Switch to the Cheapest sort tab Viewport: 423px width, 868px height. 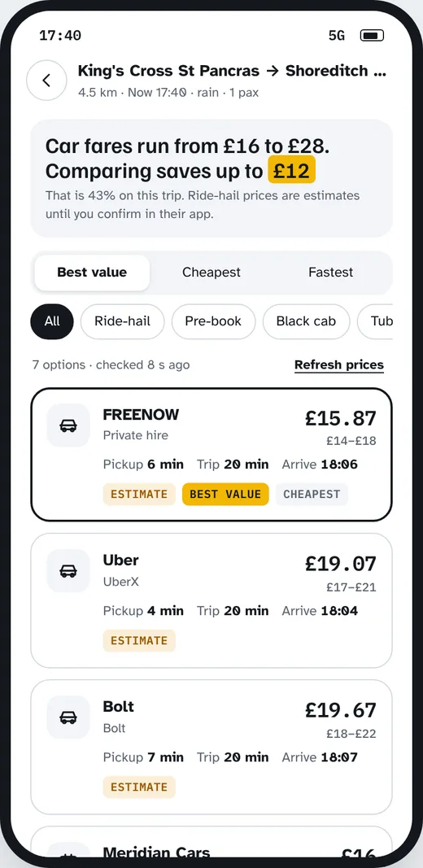[x=211, y=273]
